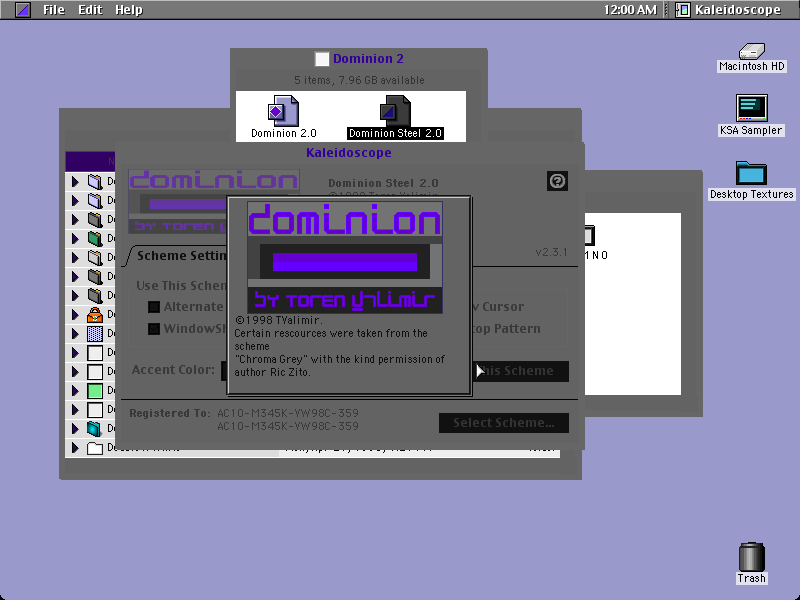Click the dimmed dominion thumbnail in Kaleidoscope window
The height and width of the screenshot is (600, 800).
coord(178,201)
